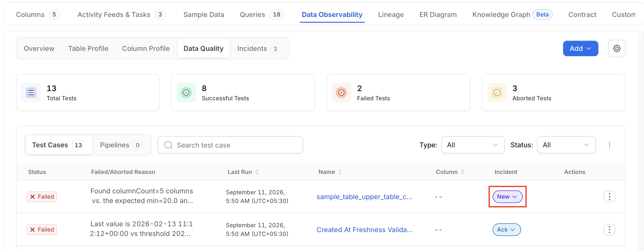Screen dimensions: 644x251
Task: Change the New incident status dropdown
Action: pyautogui.click(x=507, y=197)
